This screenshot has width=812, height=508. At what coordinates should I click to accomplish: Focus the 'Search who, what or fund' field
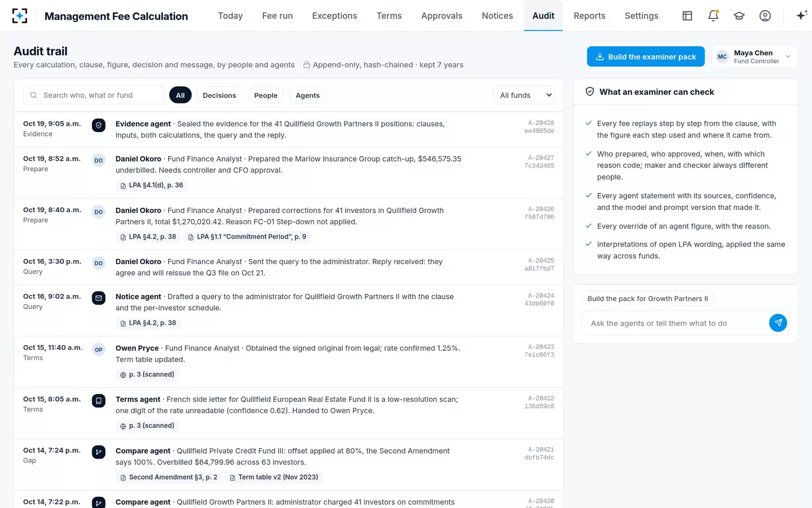94,95
